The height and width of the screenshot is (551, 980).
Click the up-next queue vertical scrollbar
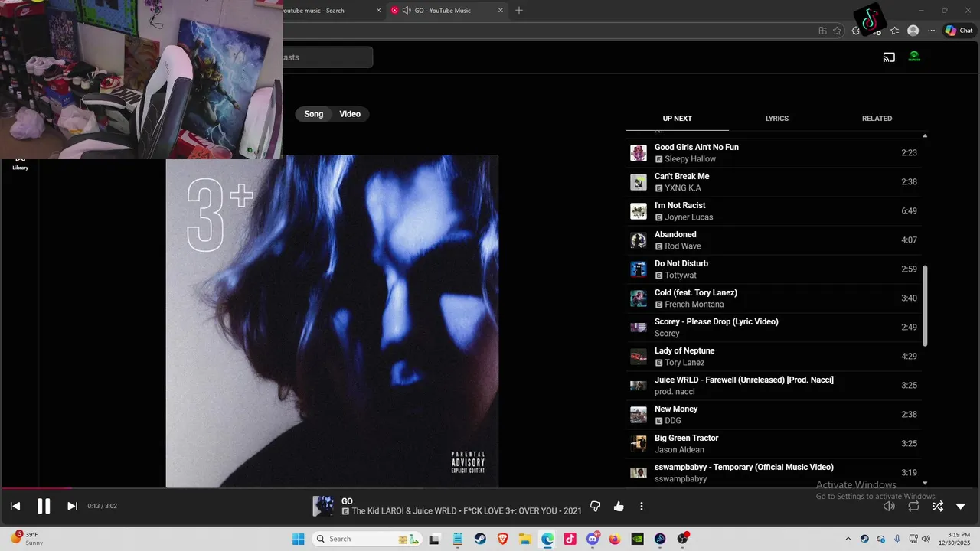tap(925, 306)
